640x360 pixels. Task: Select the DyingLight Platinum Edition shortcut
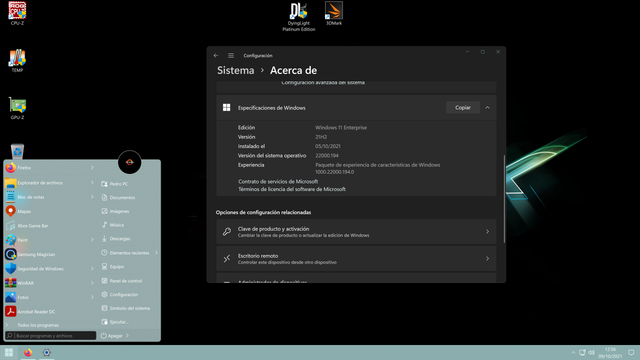299,17
